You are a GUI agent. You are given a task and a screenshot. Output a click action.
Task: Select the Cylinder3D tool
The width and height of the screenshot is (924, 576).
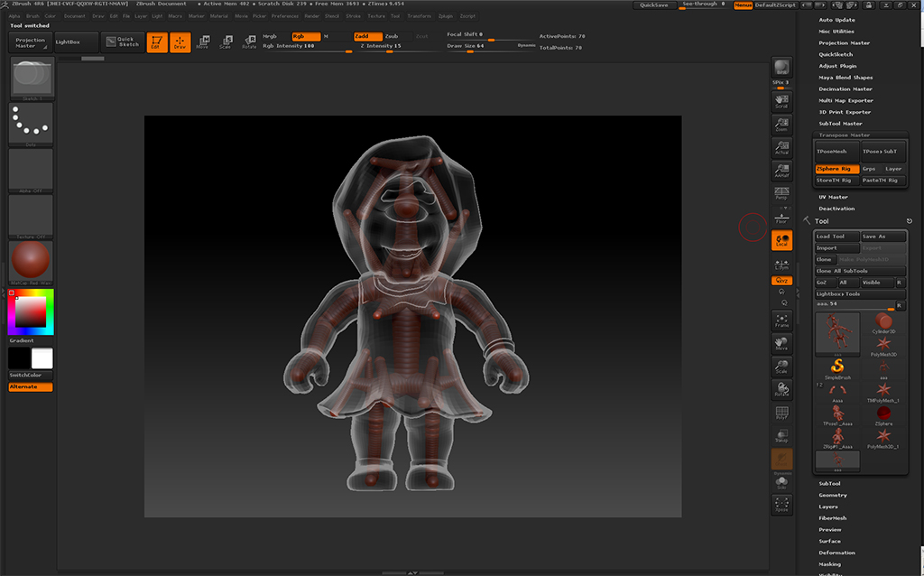coord(882,322)
